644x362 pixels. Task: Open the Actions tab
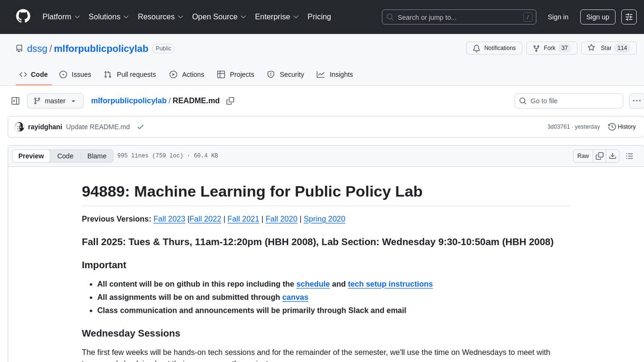point(187,74)
